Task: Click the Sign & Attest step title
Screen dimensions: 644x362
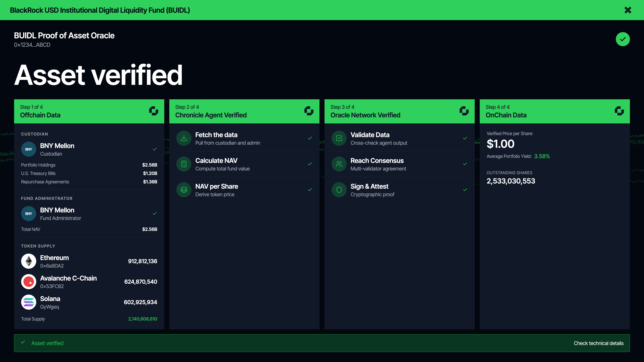Action: click(369, 187)
